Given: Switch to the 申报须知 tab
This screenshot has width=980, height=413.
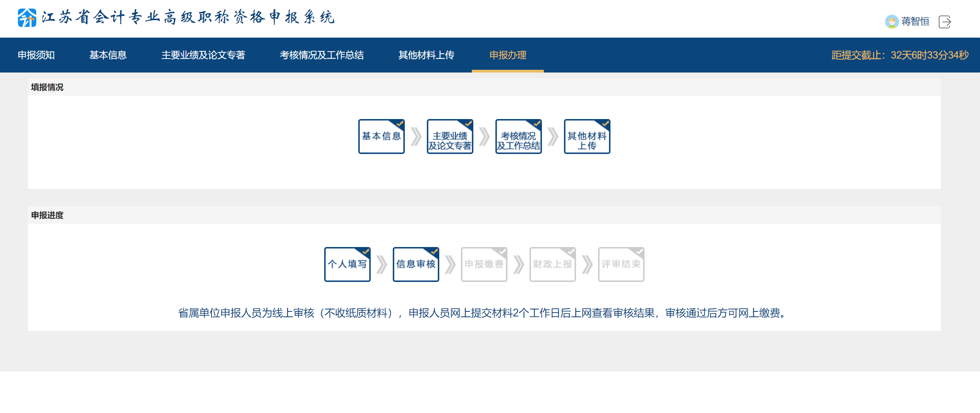Looking at the screenshot, I should [36, 55].
